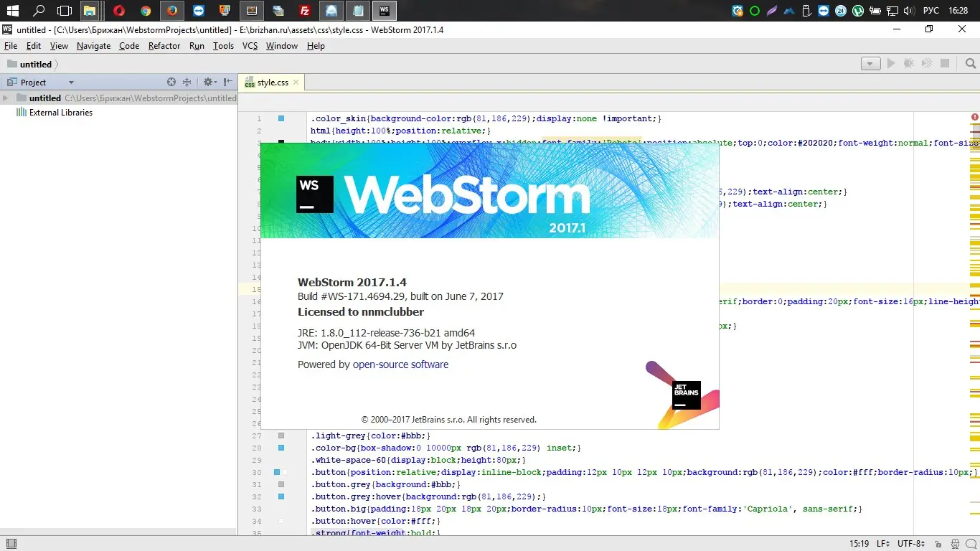Click the blue gutter swatch on line 30
The image size is (980, 551).
[277, 472]
